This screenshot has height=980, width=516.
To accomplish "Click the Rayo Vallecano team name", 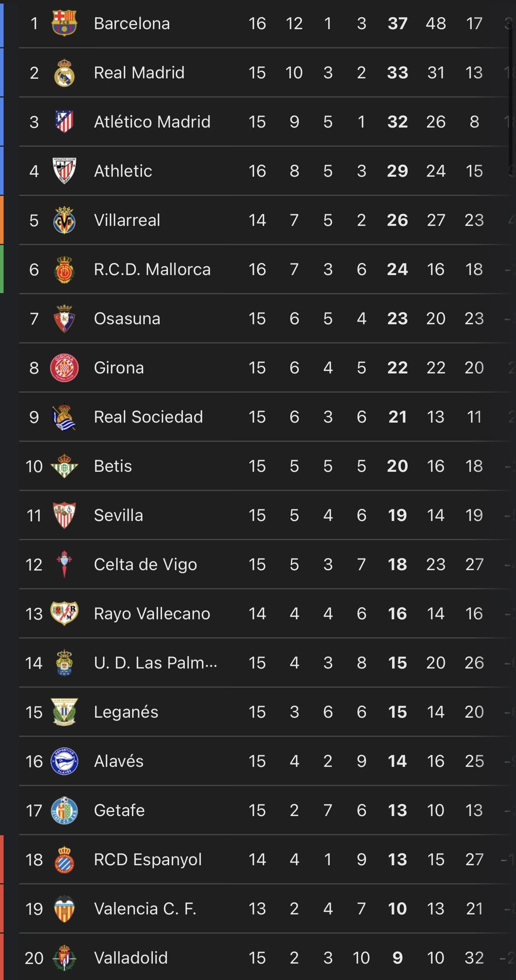I will [x=152, y=614].
